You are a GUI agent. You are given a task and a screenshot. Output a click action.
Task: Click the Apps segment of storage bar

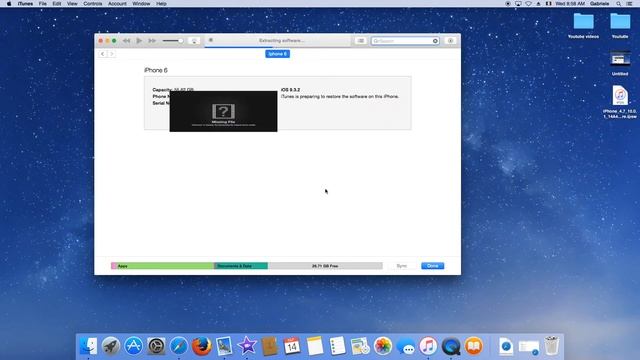[165, 266]
